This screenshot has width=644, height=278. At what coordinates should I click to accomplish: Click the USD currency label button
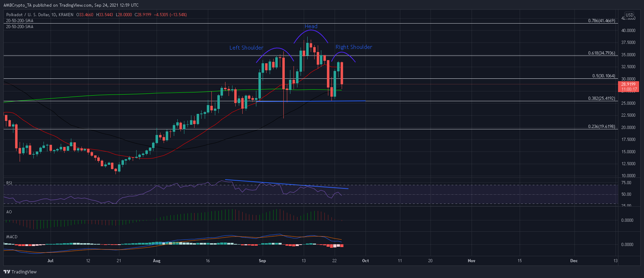[x=629, y=15]
